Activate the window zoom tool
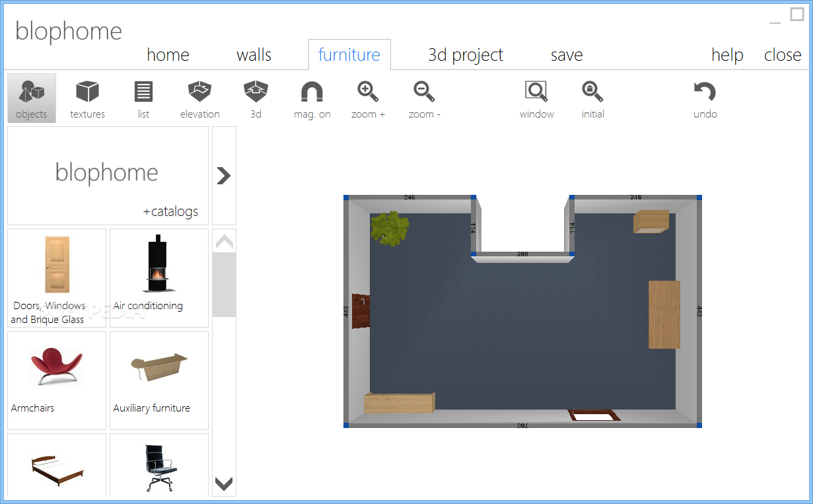 coord(536,98)
